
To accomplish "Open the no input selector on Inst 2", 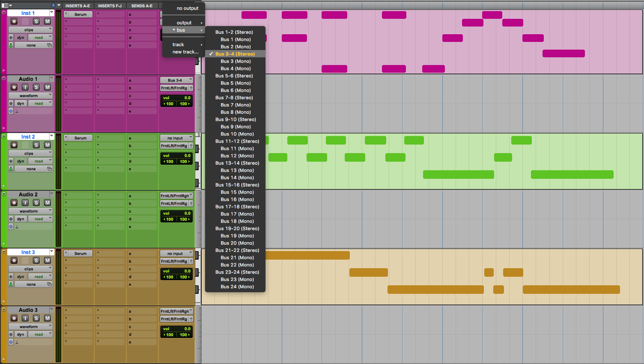I will pos(176,138).
